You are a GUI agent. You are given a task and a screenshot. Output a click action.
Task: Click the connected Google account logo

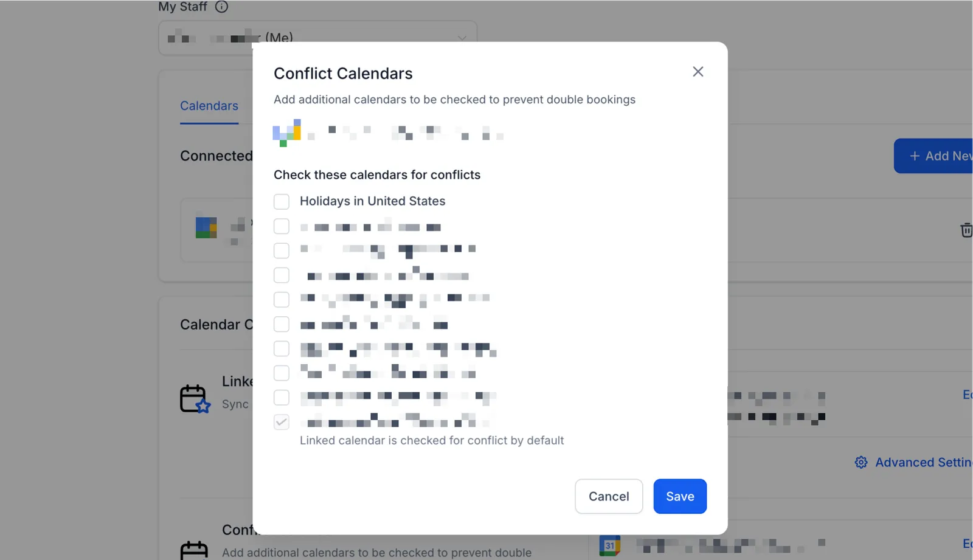click(x=206, y=227)
